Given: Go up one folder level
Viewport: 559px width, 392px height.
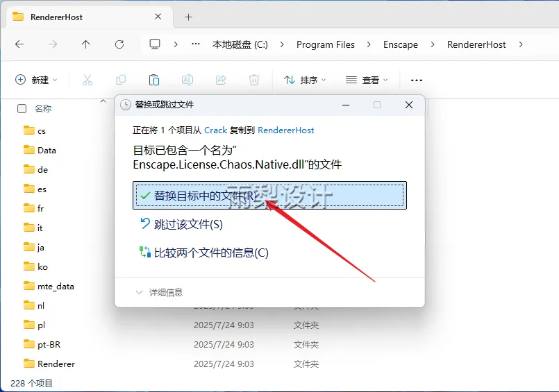Looking at the screenshot, I should pos(85,44).
